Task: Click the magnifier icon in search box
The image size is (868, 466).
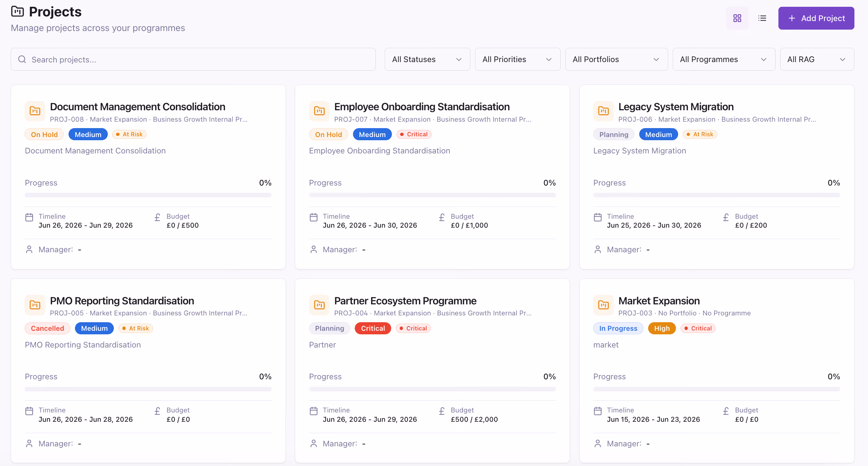Action: [x=22, y=59]
